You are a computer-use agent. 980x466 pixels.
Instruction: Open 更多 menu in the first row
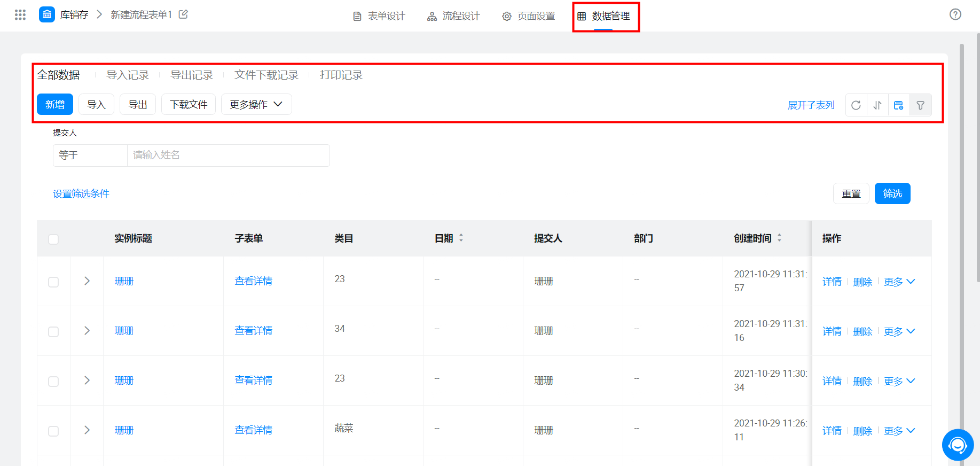click(899, 282)
